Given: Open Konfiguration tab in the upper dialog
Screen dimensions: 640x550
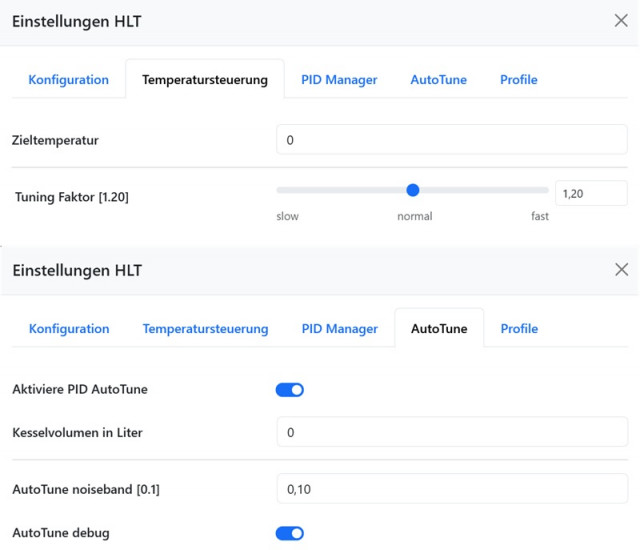Looking at the screenshot, I should [68, 80].
